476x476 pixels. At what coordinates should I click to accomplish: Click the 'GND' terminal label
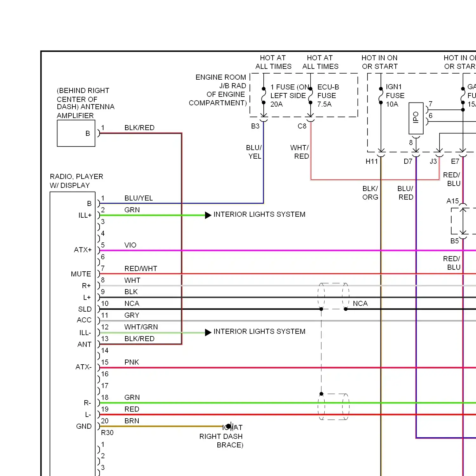pyautogui.click(x=84, y=426)
